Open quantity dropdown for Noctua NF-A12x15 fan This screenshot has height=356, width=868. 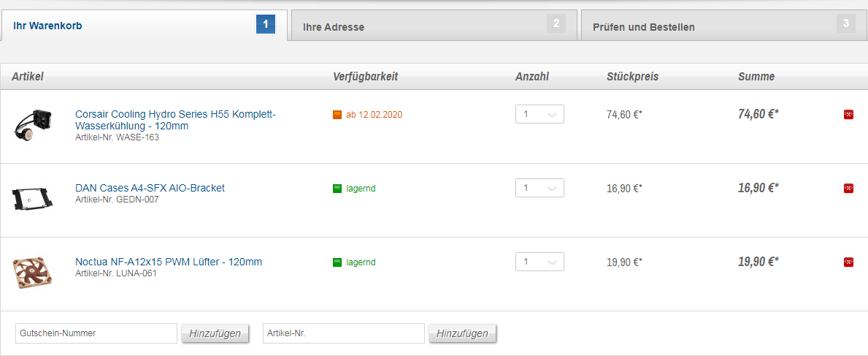pyautogui.click(x=539, y=262)
